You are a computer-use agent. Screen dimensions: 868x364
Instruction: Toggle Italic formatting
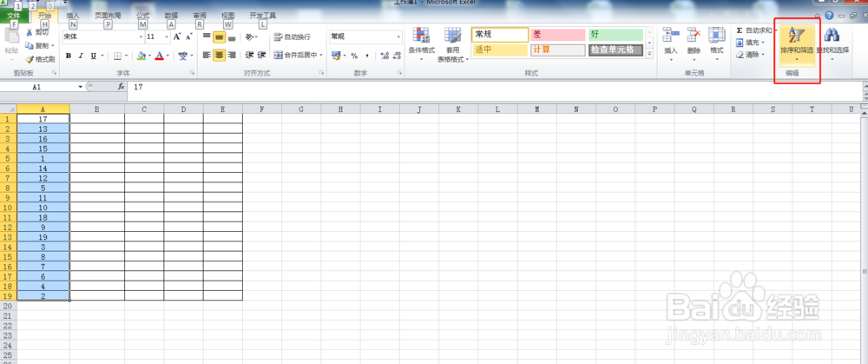click(x=81, y=56)
